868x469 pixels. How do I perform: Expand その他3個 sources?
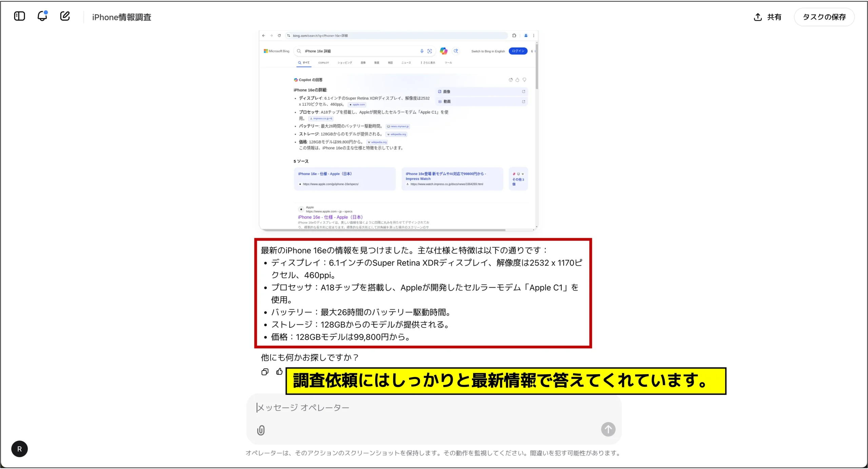(x=518, y=179)
